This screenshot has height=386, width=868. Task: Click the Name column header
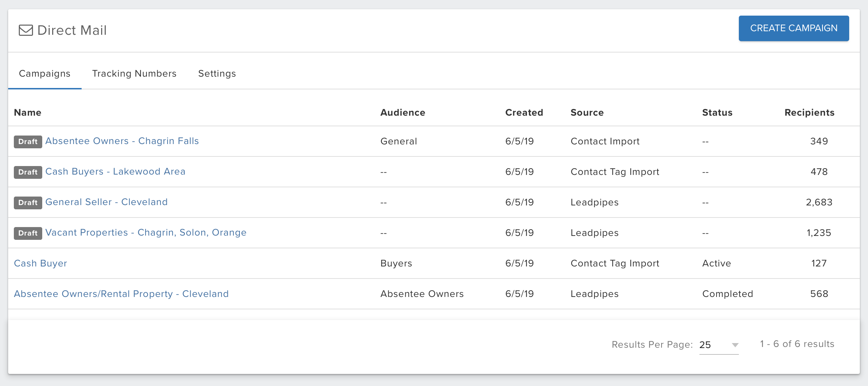click(x=28, y=112)
